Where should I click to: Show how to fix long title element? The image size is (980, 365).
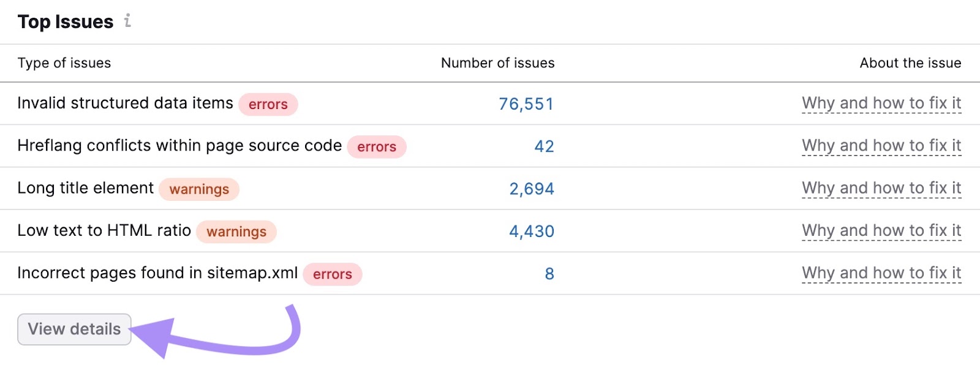point(881,188)
